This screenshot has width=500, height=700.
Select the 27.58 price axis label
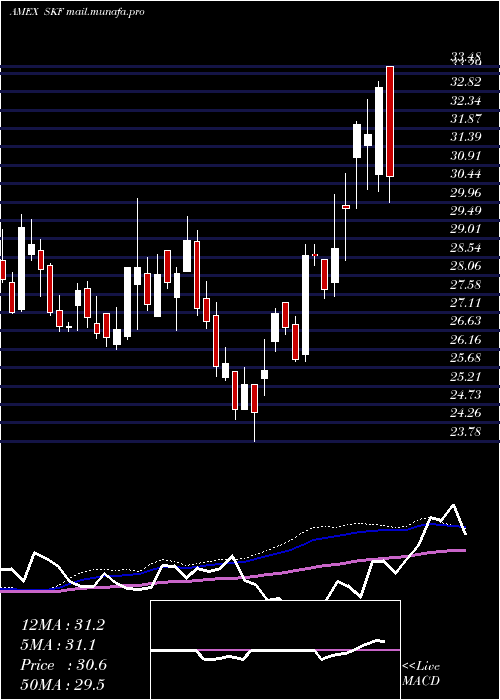click(466, 284)
